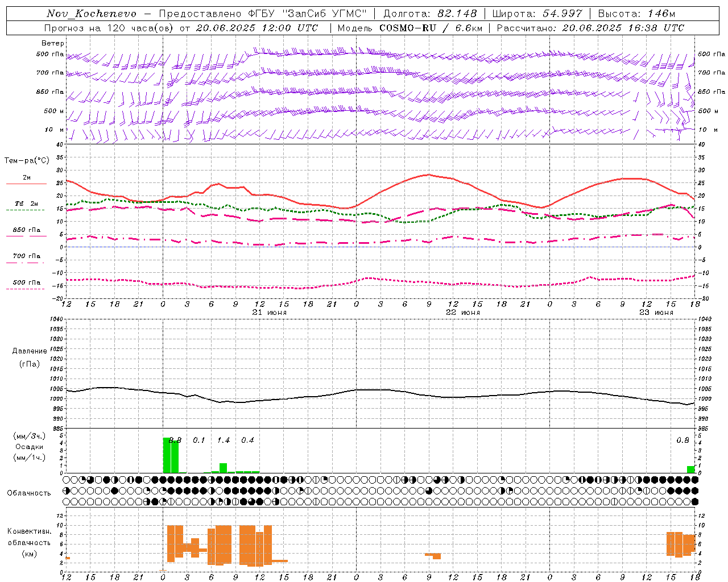Viewport: 728px width, 582px height.
Task: Click the 1.4 precipitation amount
Action: (224, 440)
